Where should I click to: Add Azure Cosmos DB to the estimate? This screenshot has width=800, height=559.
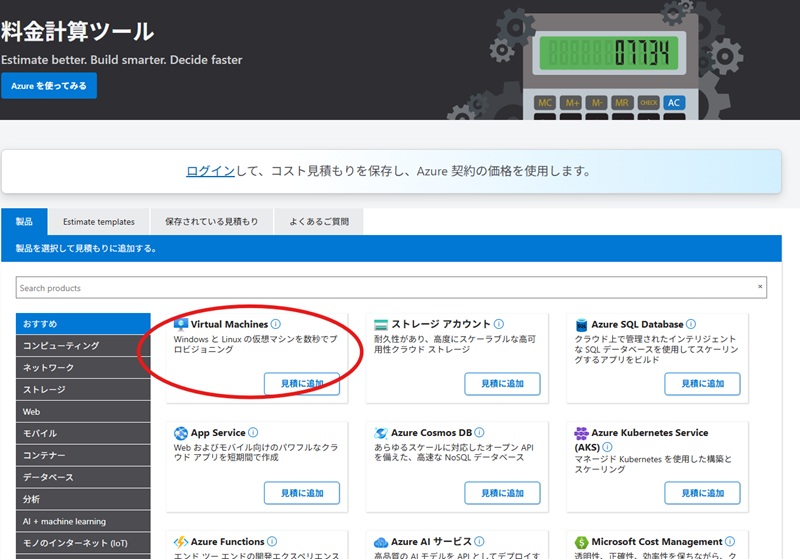point(502,493)
